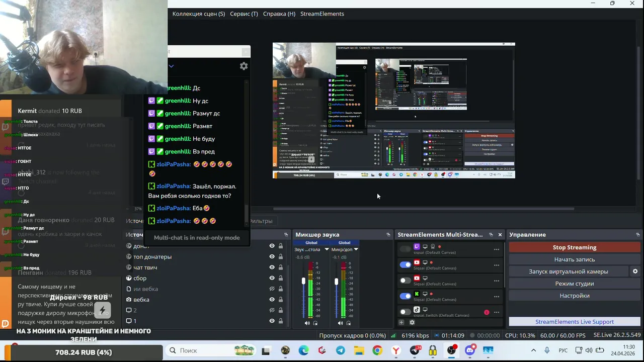Expand the multi-chat chevron dropdown
644x362 pixels.
tap(171, 66)
